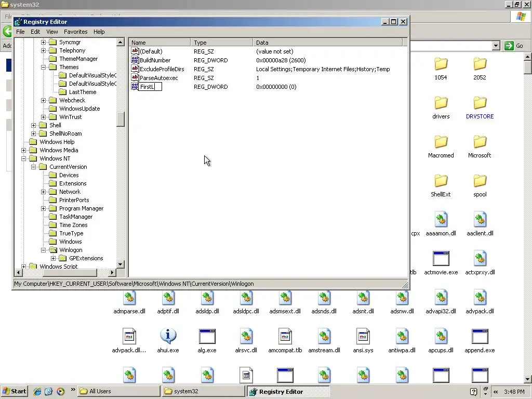532x399 pixels.
Task: Select append.exe file icon
Action: pos(480,336)
